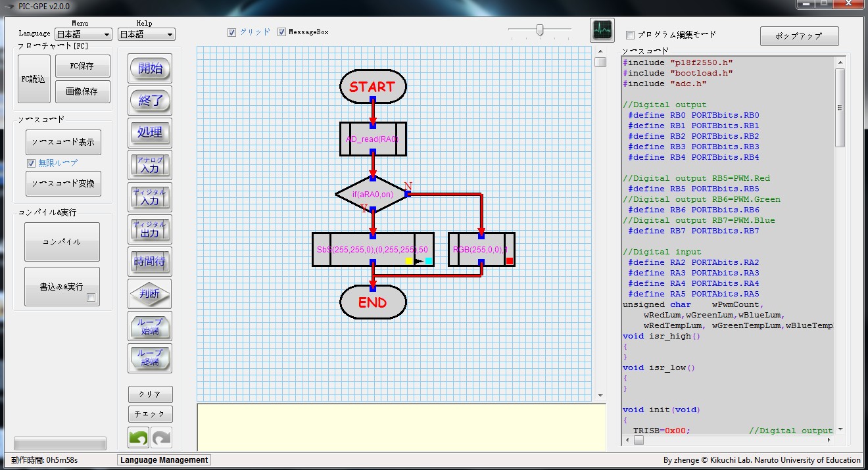This screenshot has width=868, height=470.
Task: Convert using ソースコード変換 button
Action: coord(63,184)
